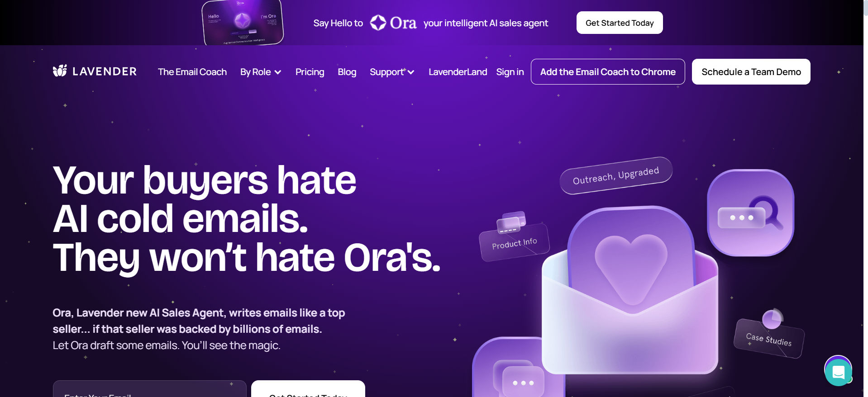Visit LavenderLand from the navigation
868x397 pixels.
tap(458, 72)
